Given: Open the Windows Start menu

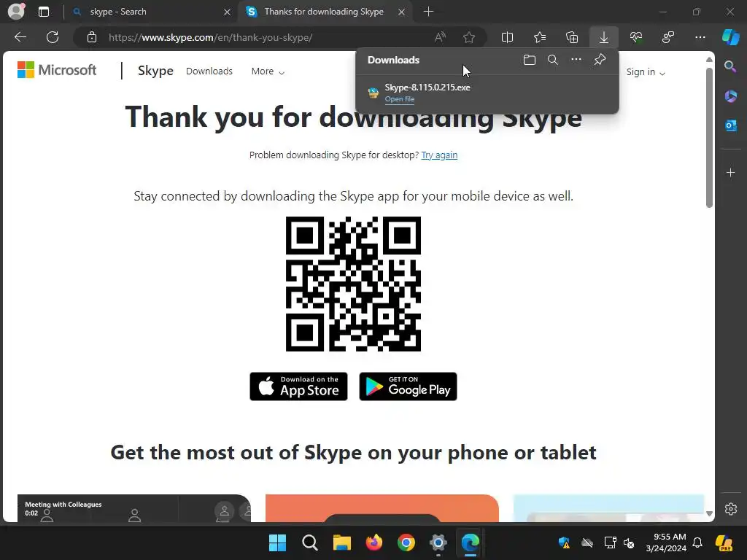Looking at the screenshot, I should (x=277, y=542).
